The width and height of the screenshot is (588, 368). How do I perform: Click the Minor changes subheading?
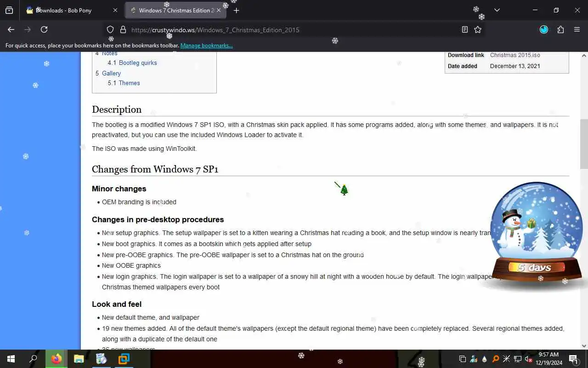point(119,189)
